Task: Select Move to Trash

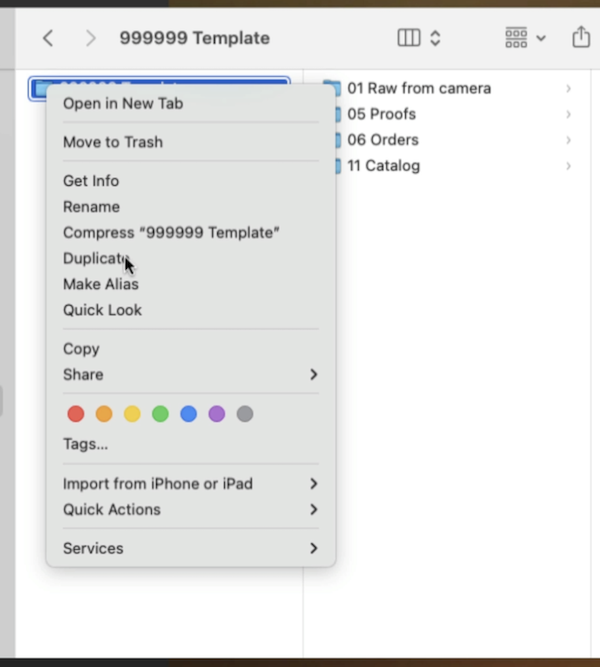Action: [113, 142]
